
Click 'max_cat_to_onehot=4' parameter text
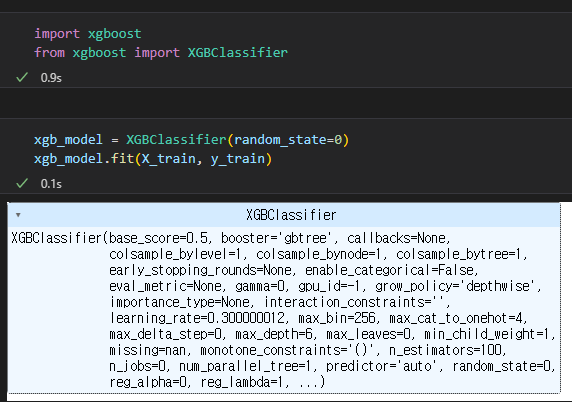pos(456,318)
